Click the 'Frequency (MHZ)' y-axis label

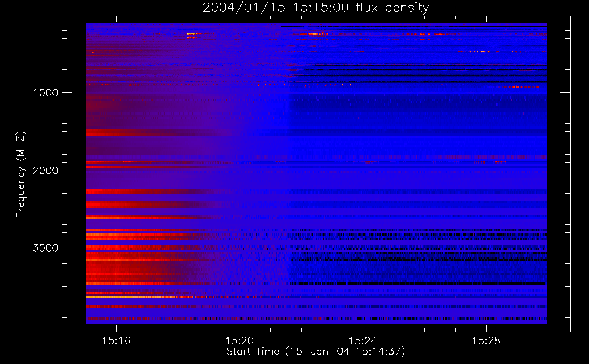21,175
